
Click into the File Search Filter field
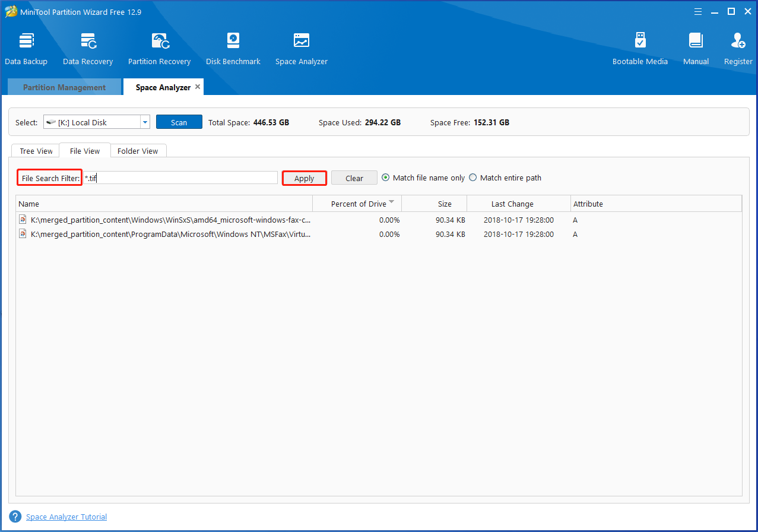[x=180, y=178]
